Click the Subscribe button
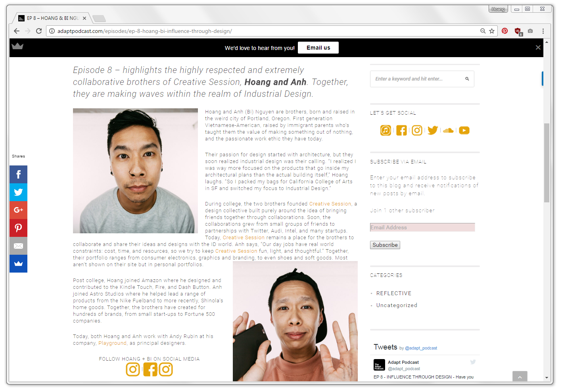562x392 pixels. pyautogui.click(x=385, y=245)
